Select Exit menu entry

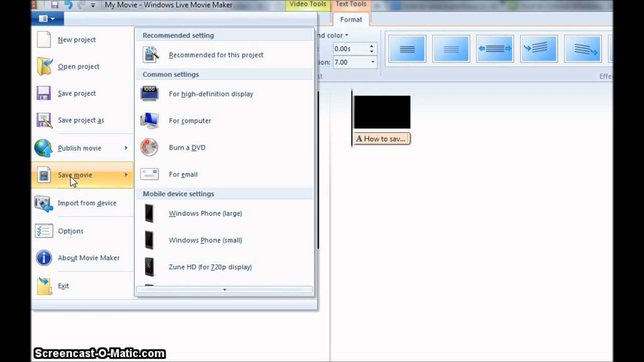click(x=83, y=286)
